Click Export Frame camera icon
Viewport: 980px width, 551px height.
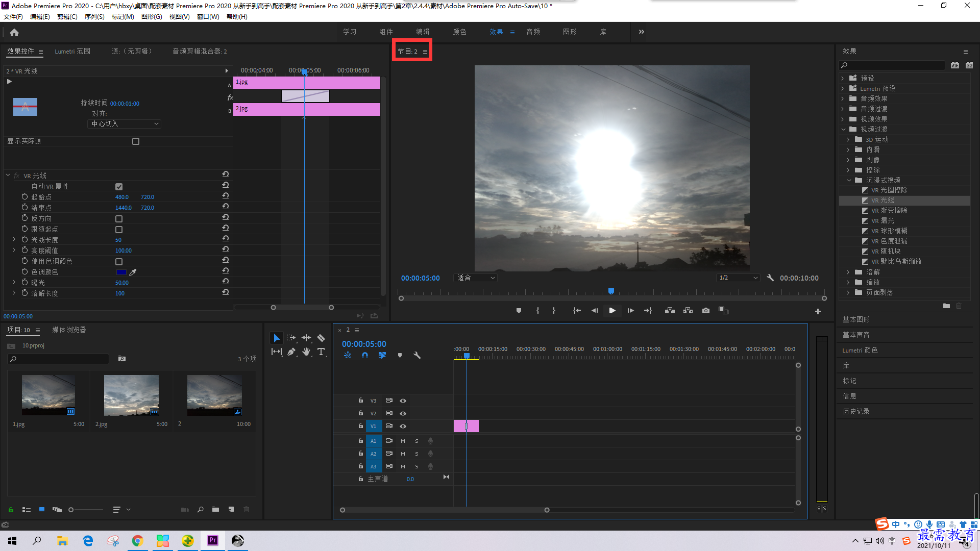tap(706, 310)
